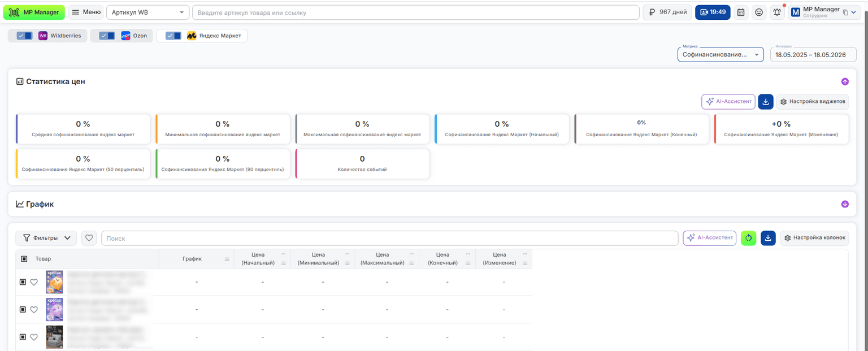Open the Артикул WB dropdown

(x=148, y=12)
